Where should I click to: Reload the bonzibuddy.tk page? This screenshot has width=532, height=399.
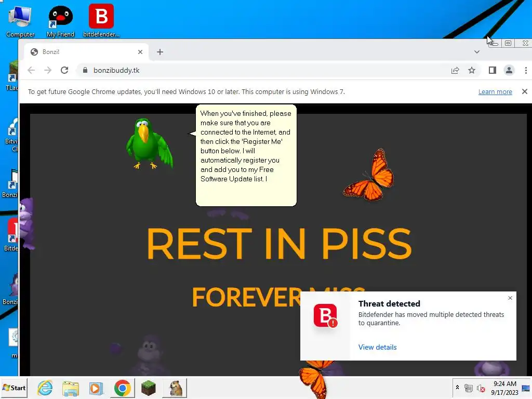click(64, 70)
